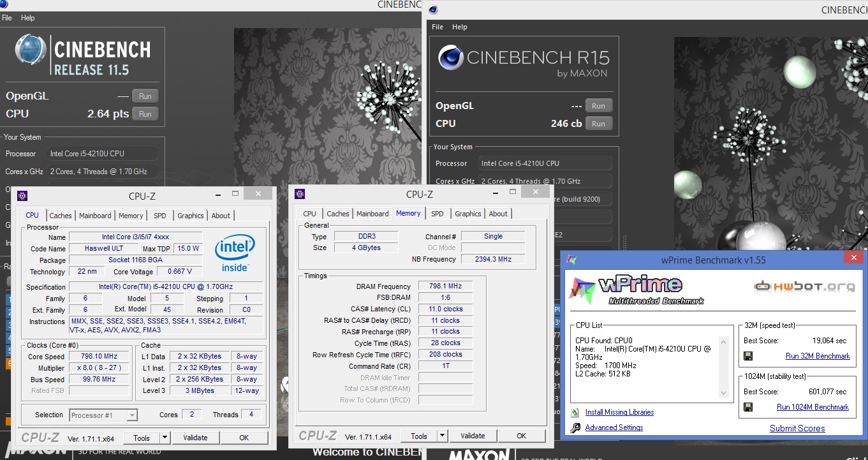Screen dimensions: 868x460
Task: Open the Help menu in Cinebench 11.5
Action: (27, 18)
